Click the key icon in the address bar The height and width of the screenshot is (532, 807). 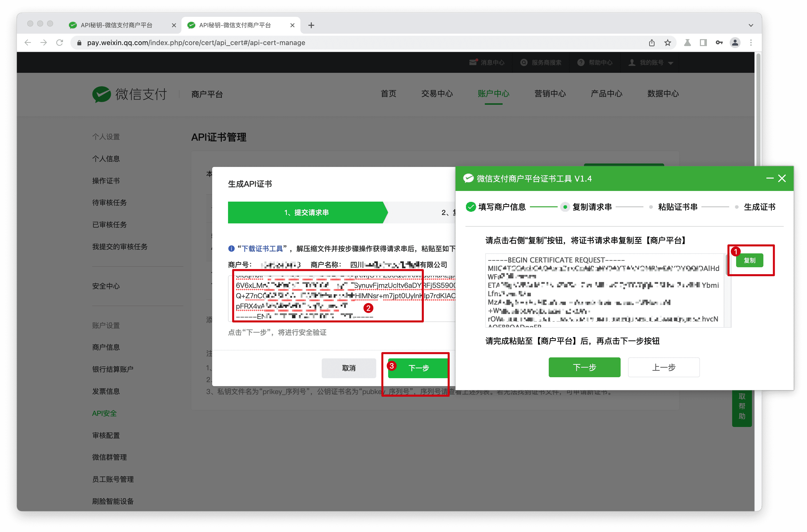[719, 43]
